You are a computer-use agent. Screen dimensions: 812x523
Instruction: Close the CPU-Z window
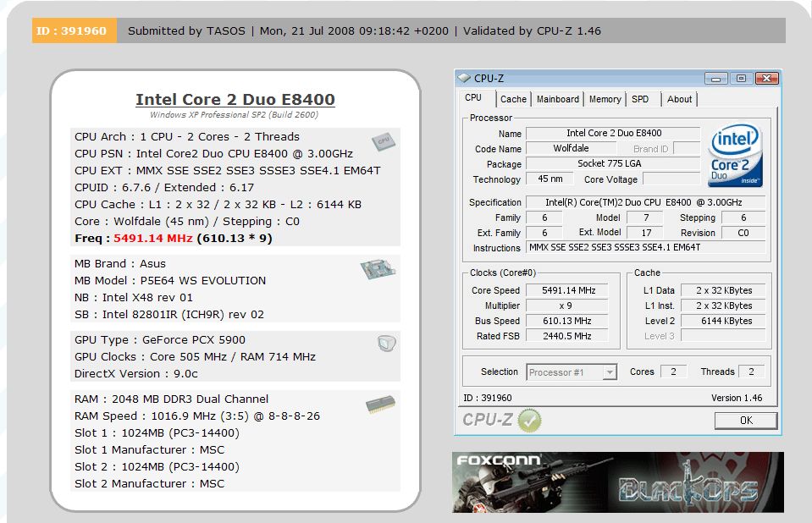[767, 79]
